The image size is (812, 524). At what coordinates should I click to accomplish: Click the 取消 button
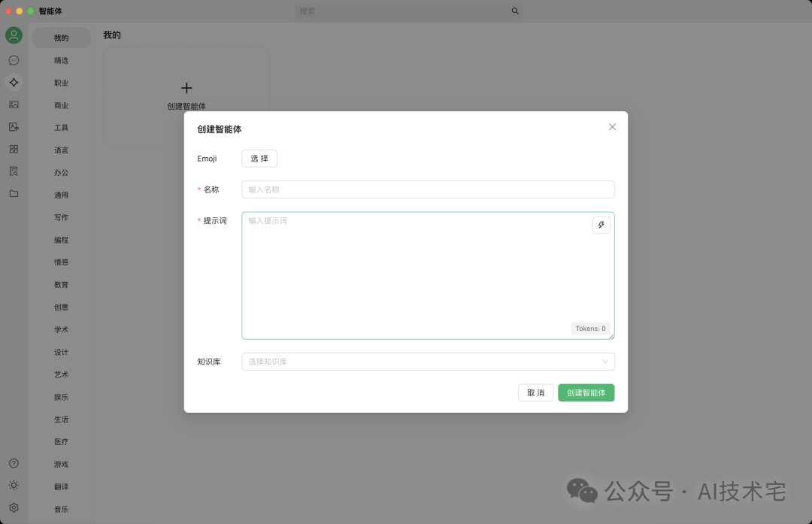click(x=535, y=392)
